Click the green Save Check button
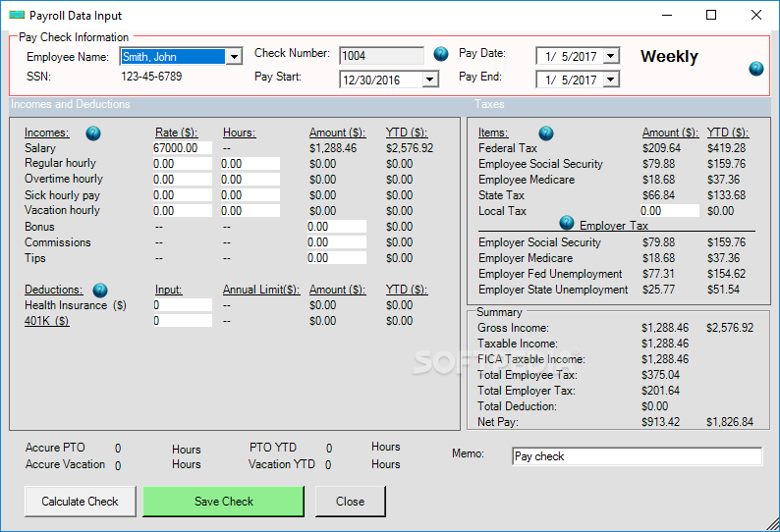This screenshot has width=780, height=532. (223, 502)
